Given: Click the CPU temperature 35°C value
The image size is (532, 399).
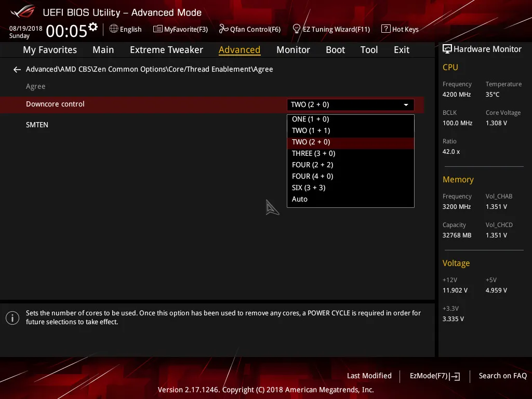Looking at the screenshot, I should click(x=493, y=95).
